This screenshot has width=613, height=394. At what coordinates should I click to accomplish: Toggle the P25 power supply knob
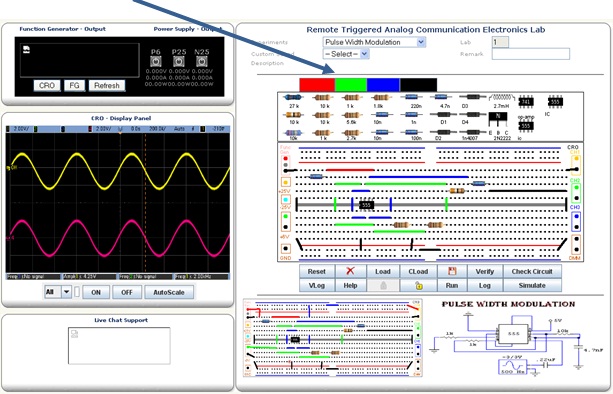(179, 61)
